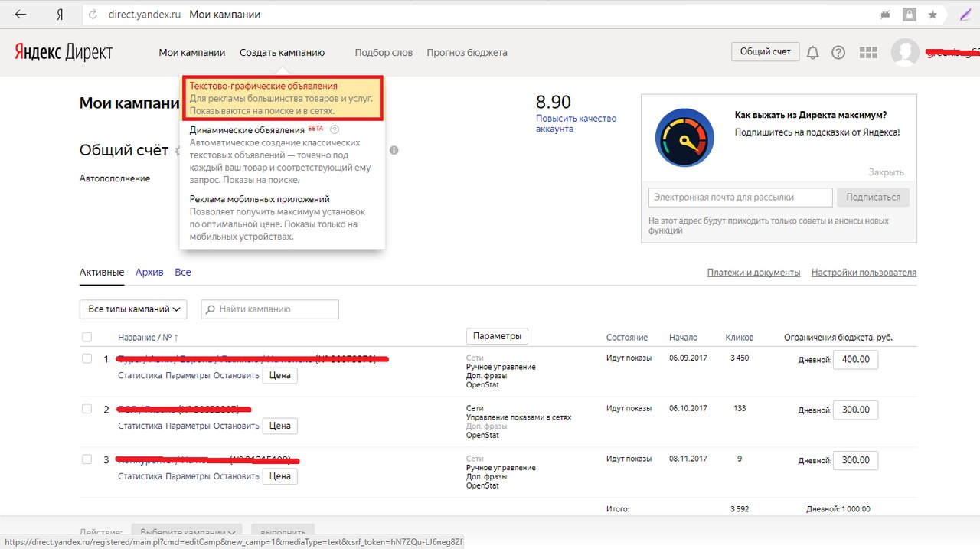
Task: Click the info icon near Общий счёт
Action: pyautogui.click(x=394, y=150)
